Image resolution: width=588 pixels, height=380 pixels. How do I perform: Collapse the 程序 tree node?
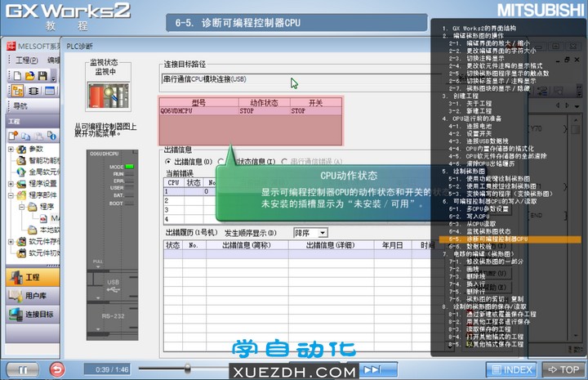point(22,207)
